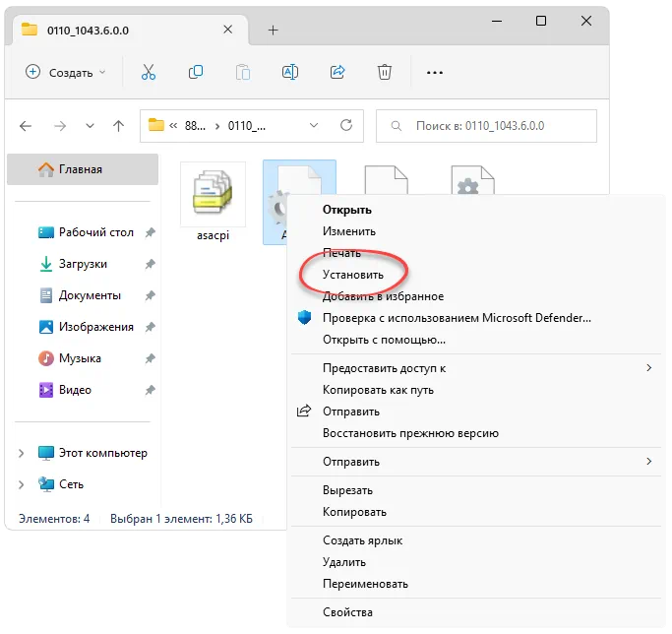This screenshot has width=672, height=634.
Task: Choose Вырезать in context menu
Action: [x=476, y=490]
